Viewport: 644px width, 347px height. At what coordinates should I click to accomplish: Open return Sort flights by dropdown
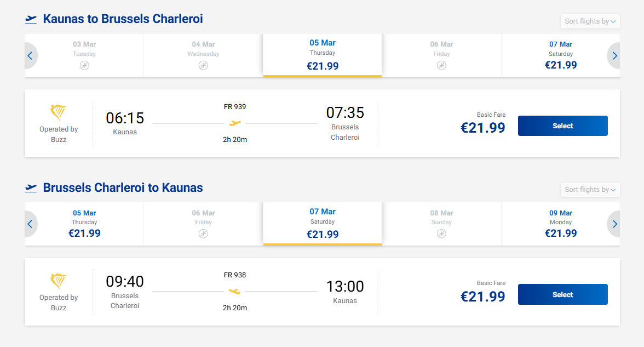(590, 190)
